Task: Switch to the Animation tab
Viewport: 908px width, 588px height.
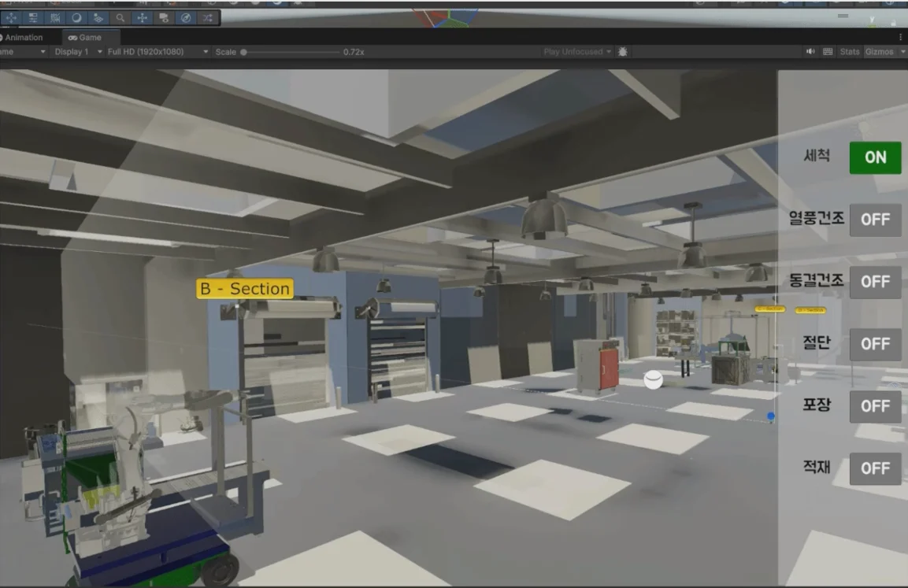Action: coord(23,37)
